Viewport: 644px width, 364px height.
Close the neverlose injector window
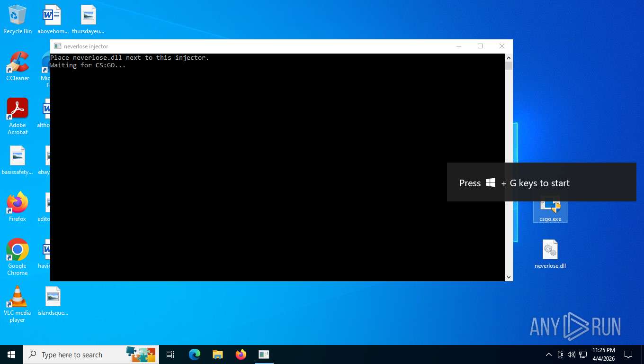point(502,46)
